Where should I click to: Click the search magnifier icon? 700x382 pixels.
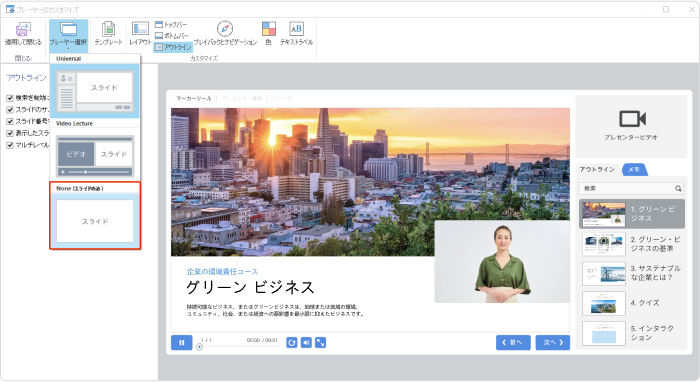(x=678, y=188)
